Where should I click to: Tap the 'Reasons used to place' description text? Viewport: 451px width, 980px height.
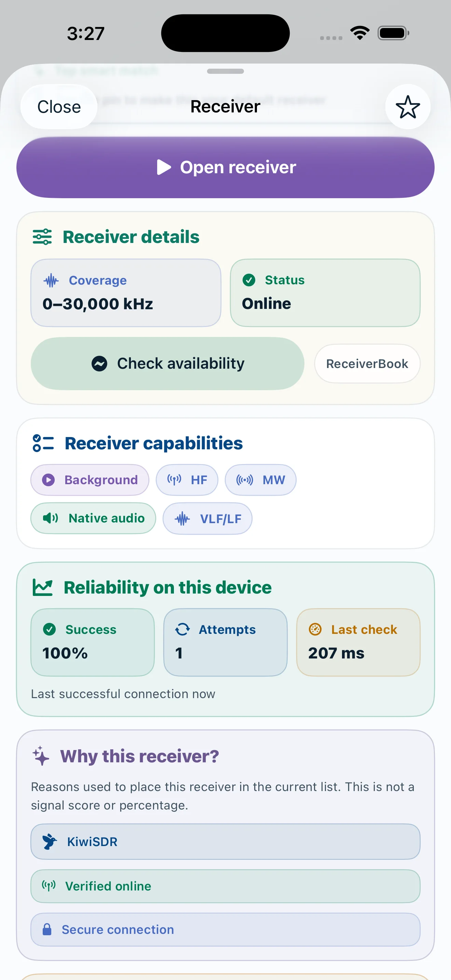tap(223, 796)
